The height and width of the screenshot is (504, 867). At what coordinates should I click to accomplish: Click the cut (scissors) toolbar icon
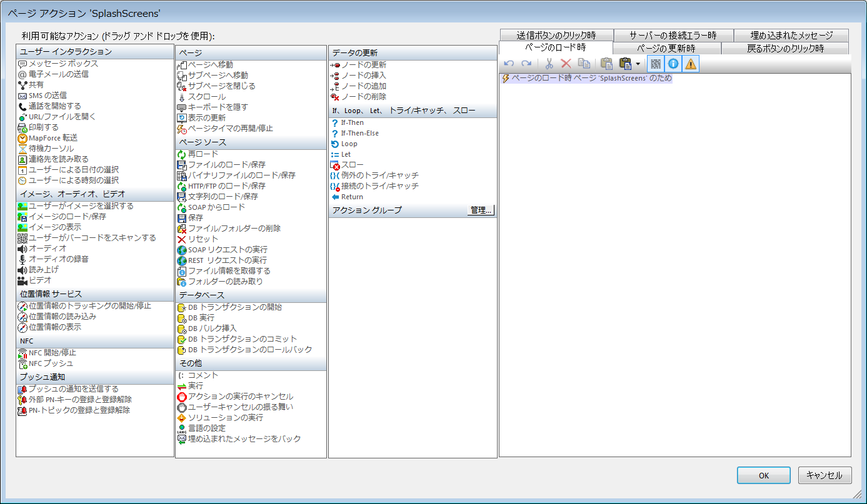549,64
